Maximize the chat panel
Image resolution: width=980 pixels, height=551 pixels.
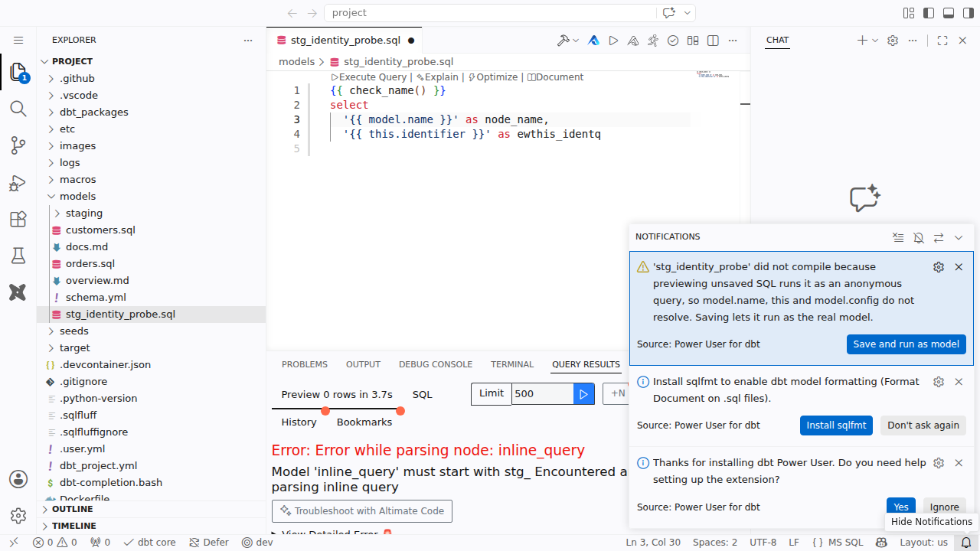pos(942,41)
